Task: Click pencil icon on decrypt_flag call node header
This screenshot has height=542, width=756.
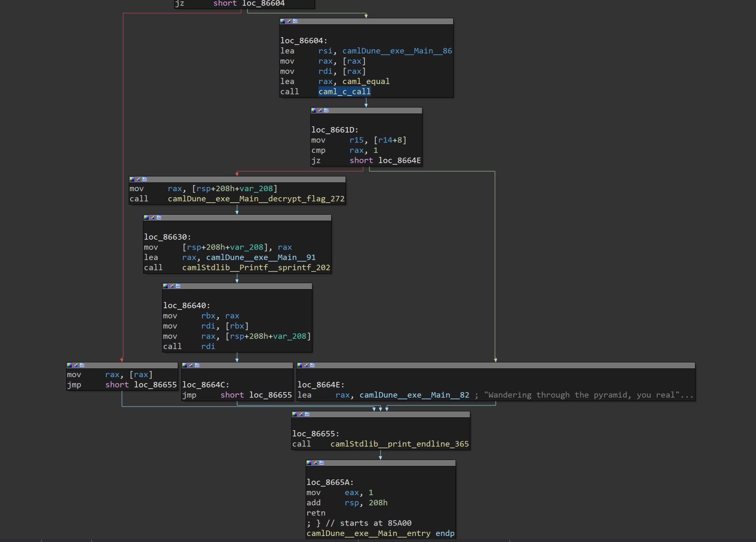Action: point(138,179)
